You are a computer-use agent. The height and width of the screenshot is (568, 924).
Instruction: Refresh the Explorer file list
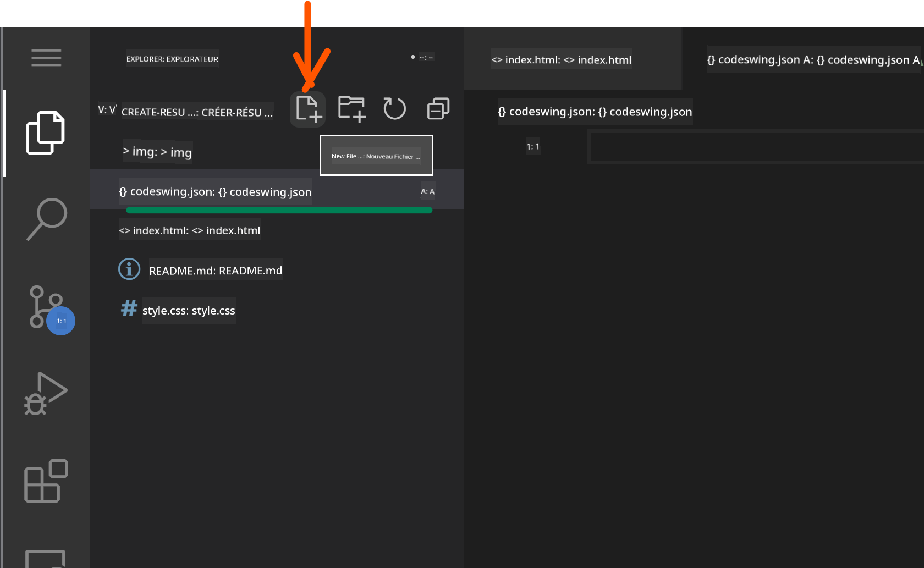[x=394, y=109]
